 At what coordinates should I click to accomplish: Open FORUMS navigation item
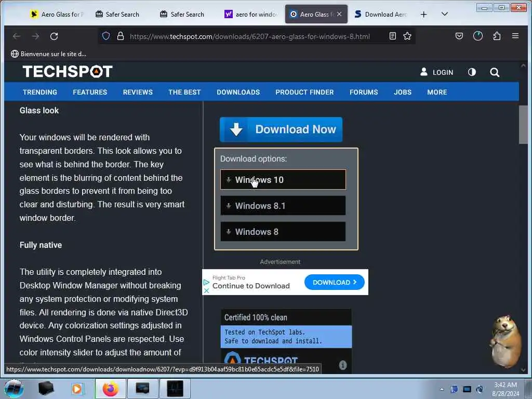pyautogui.click(x=364, y=92)
